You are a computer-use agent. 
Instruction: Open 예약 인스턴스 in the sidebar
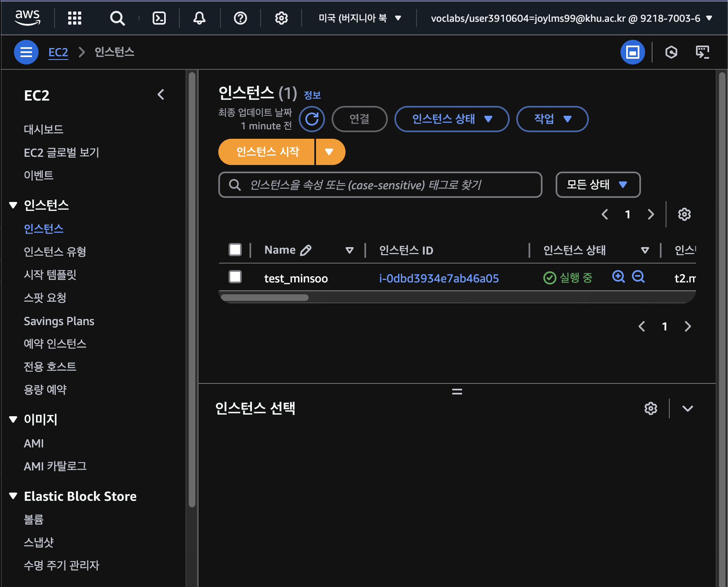55,344
